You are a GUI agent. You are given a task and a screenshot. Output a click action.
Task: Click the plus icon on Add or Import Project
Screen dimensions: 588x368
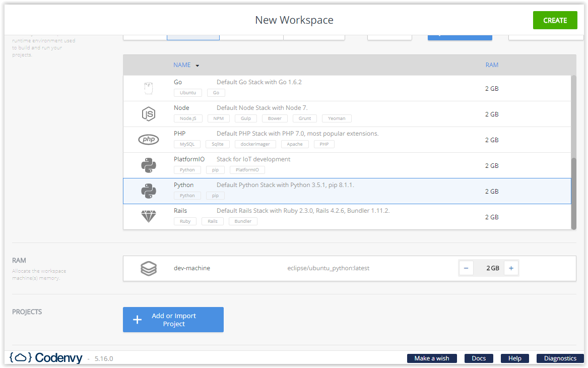(137, 320)
